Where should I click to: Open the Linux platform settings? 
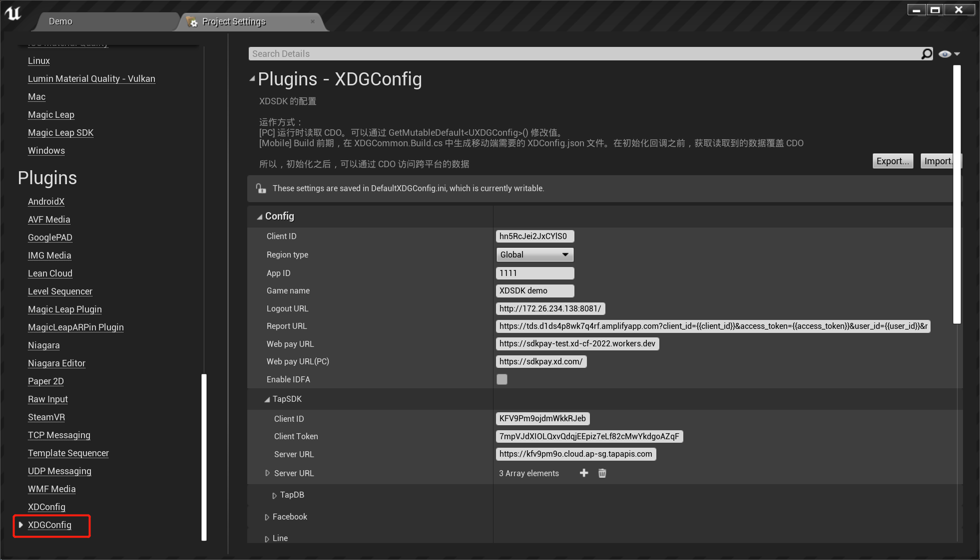point(38,61)
